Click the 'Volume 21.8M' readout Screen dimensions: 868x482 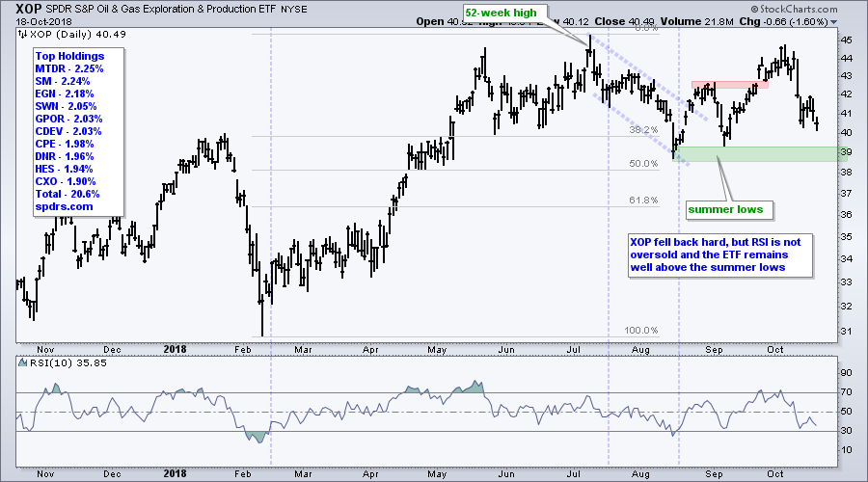coord(696,21)
